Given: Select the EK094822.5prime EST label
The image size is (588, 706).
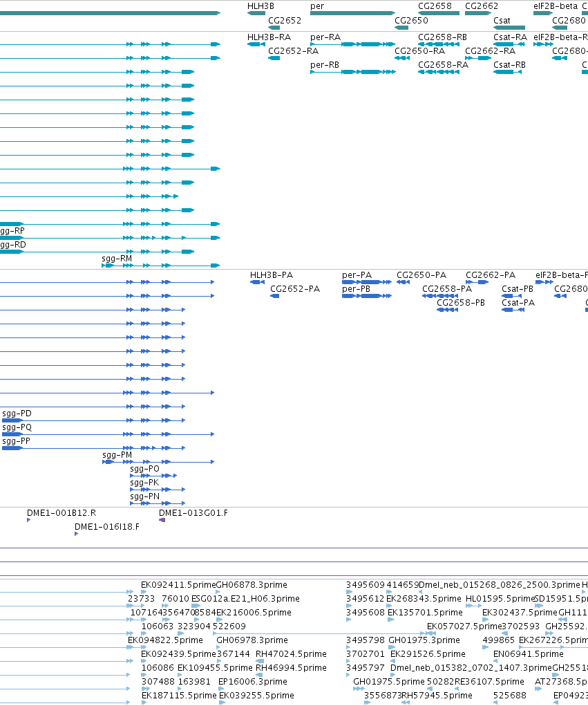Looking at the screenshot, I should click(166, 640).
